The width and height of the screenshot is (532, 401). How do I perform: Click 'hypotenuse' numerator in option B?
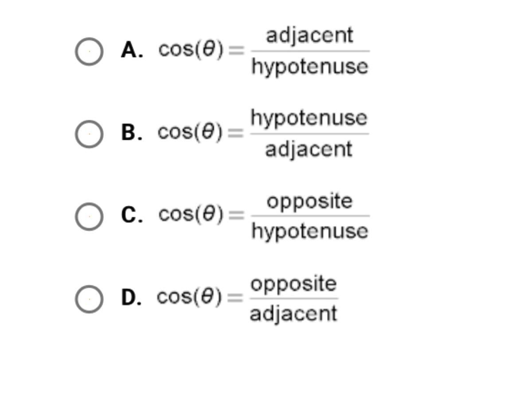[x=309, y=118]
